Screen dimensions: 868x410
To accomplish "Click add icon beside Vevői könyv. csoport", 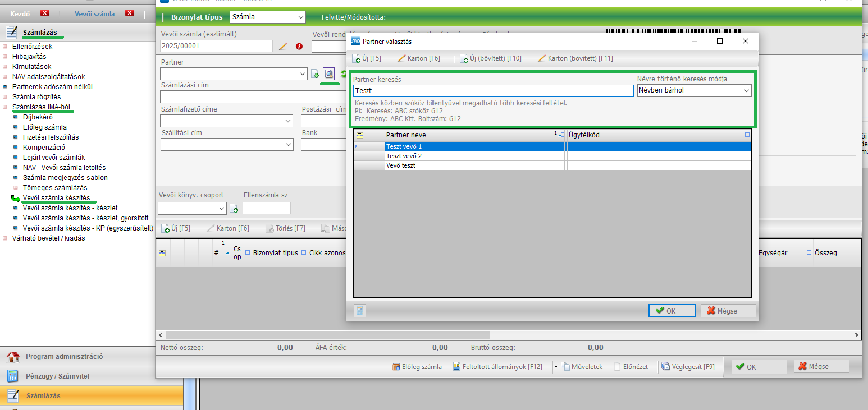I will (x=234, y=209).
